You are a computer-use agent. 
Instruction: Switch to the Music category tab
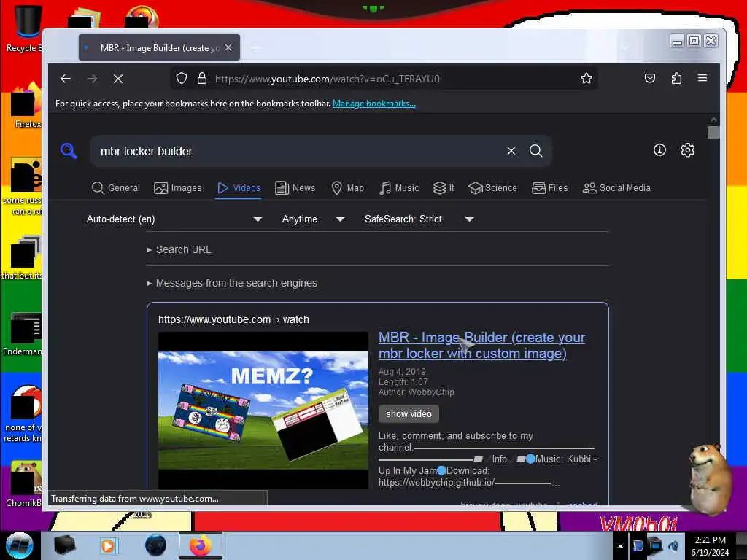point(399,187)
